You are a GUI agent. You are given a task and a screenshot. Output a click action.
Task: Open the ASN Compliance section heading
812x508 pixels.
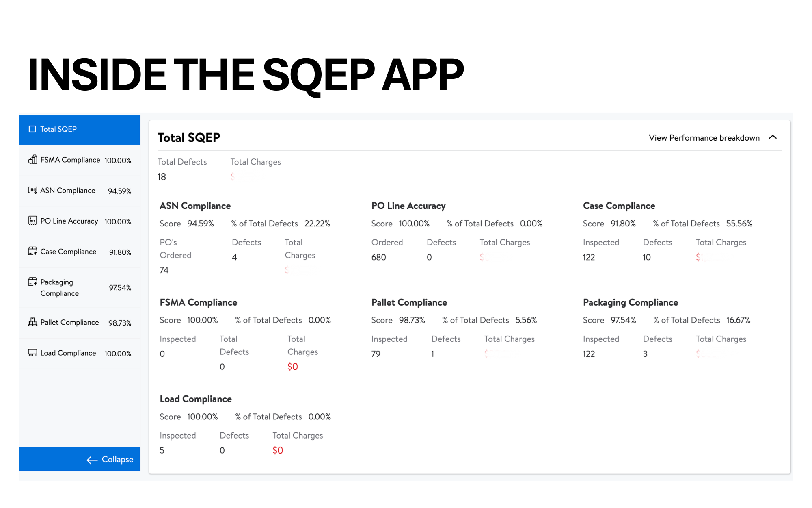pyautogui.click(x=195, y=206)
